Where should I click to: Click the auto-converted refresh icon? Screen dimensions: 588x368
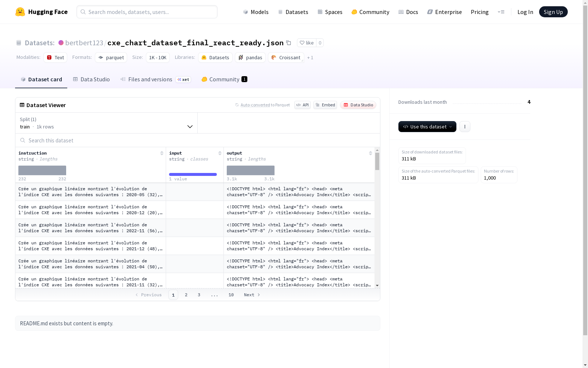[237, 105]
